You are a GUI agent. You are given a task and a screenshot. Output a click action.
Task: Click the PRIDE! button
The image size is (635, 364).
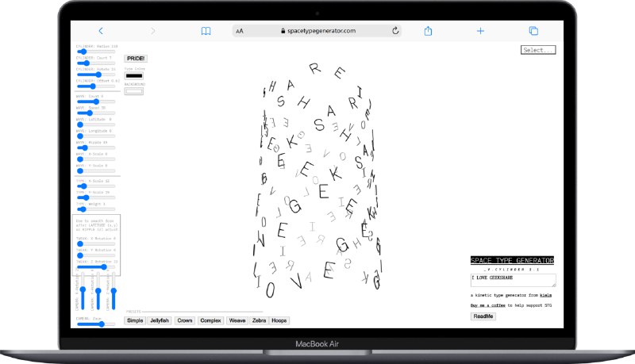136,58
